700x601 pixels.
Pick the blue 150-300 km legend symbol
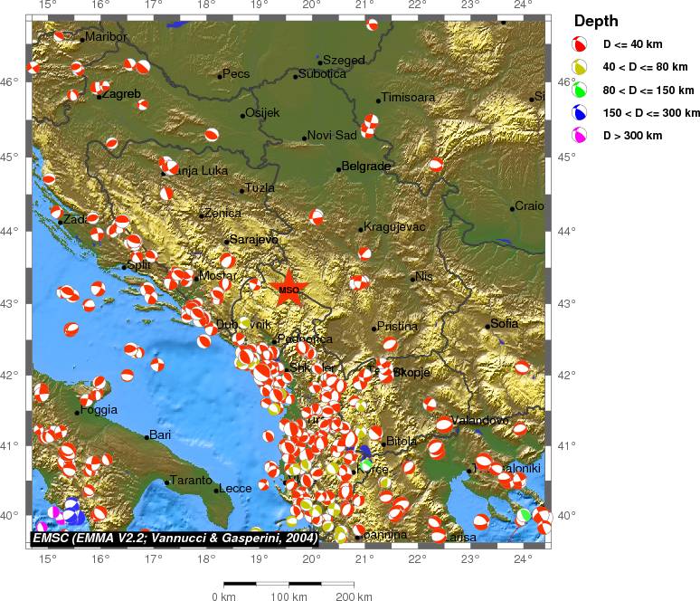pos(580,112)
